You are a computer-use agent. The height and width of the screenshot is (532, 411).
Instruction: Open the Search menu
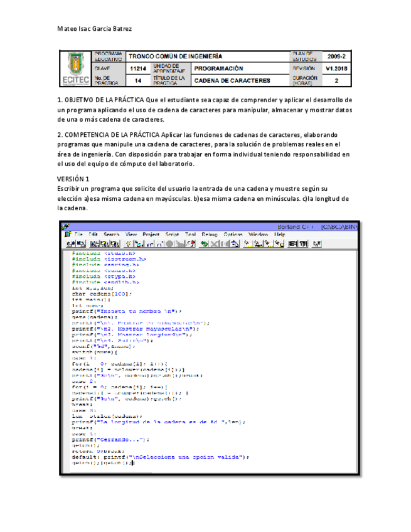pyautogui.click(x=111, y=234)
